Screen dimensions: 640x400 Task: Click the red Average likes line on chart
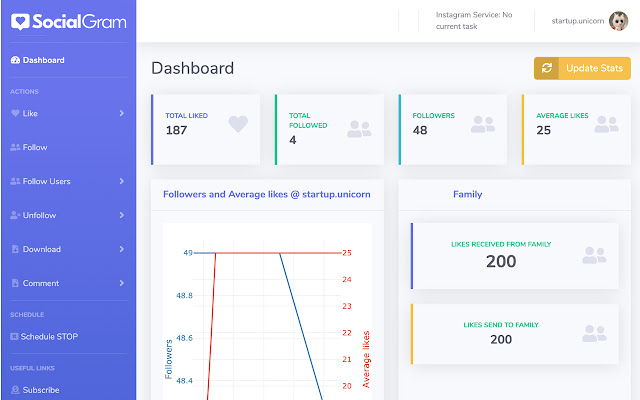click(x=211, y=327)
